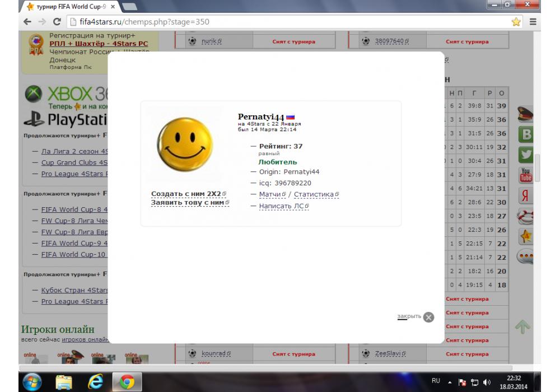Open "РПЛ + Шахтёр - 4Stars PC" link
This screenshot has width=560, height=392.
click(99, 44)
